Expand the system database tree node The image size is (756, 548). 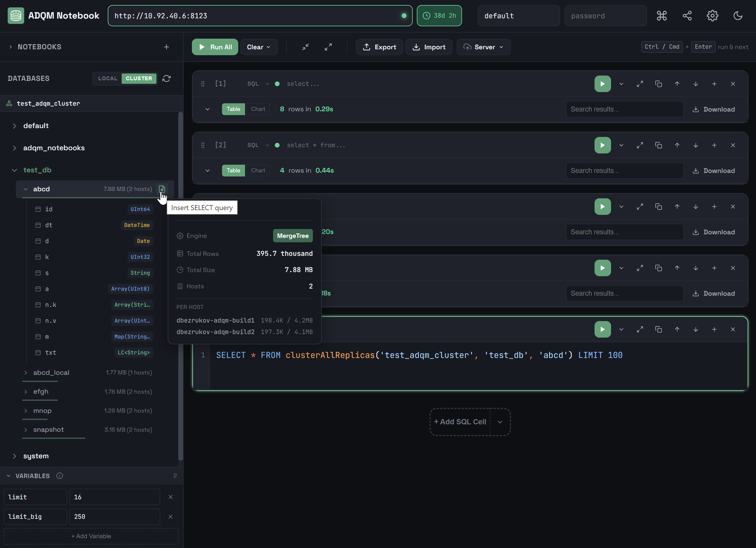[14, 456]
